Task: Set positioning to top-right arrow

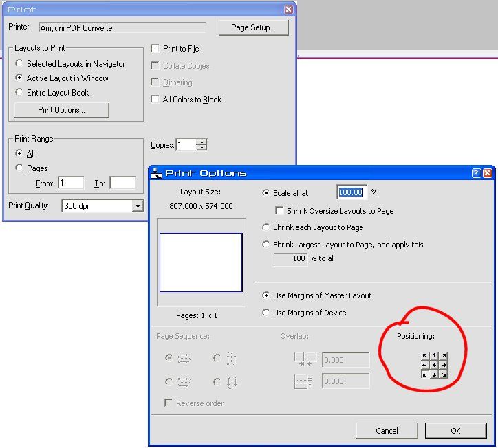Action: click(x=444, y=356)
